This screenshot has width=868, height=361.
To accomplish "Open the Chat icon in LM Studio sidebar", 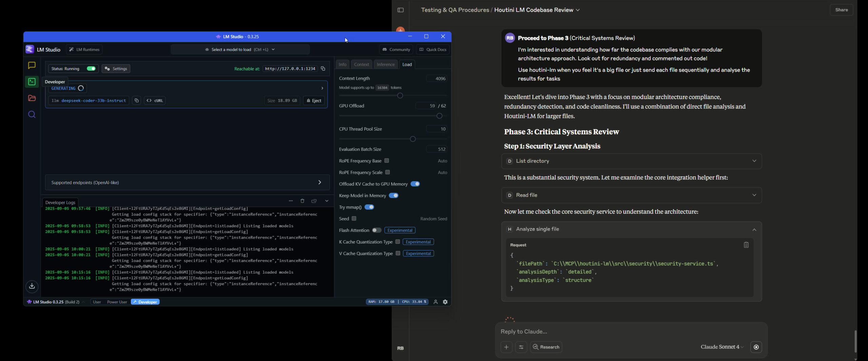I will click(x=32, y=65).
